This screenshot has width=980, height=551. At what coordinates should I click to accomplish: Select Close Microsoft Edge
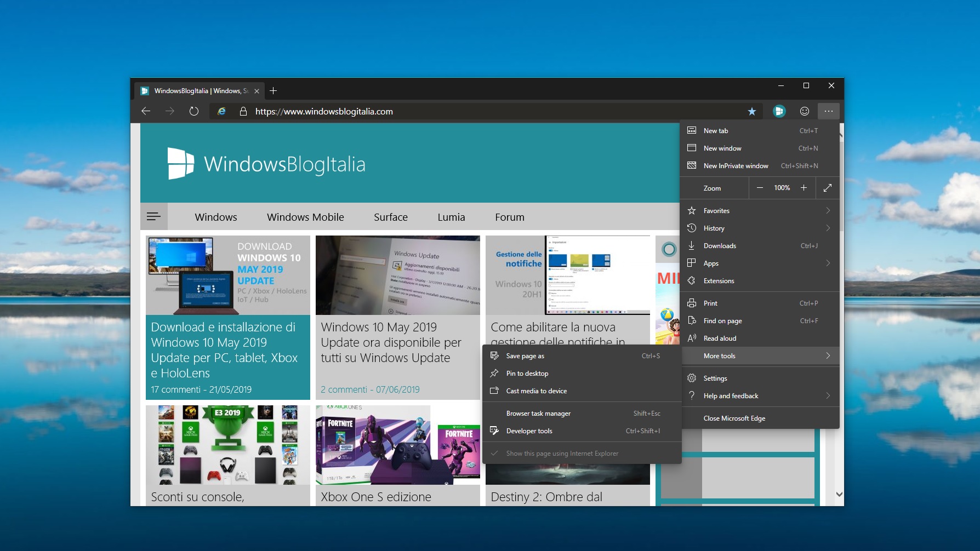coord(760,418)
